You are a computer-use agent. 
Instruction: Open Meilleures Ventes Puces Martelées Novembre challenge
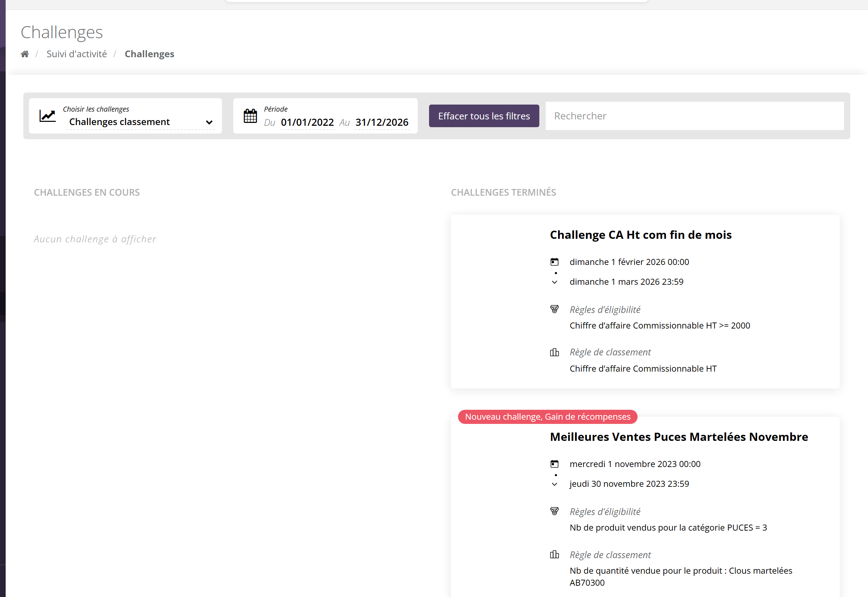point(679,437)
